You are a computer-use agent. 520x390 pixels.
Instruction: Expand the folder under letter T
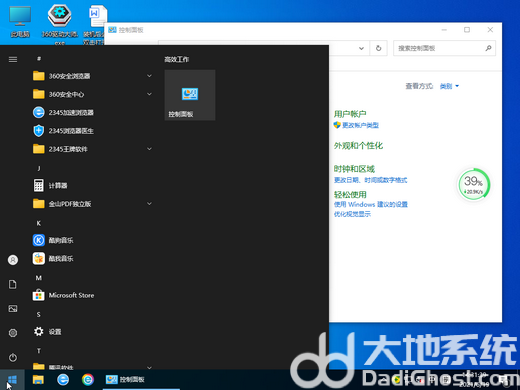pyautogui.click(x=149, y=367)
